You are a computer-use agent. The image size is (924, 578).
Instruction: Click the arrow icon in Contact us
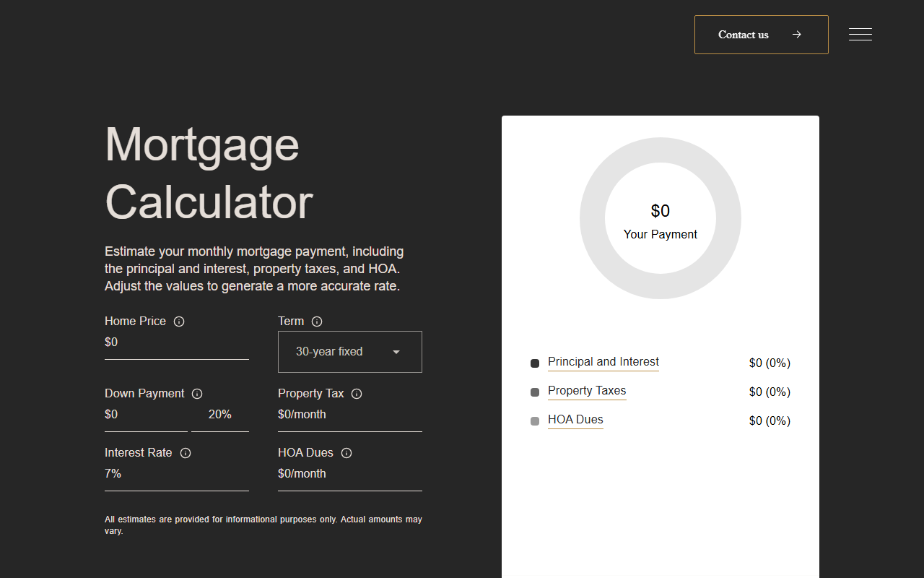point(796,35)
